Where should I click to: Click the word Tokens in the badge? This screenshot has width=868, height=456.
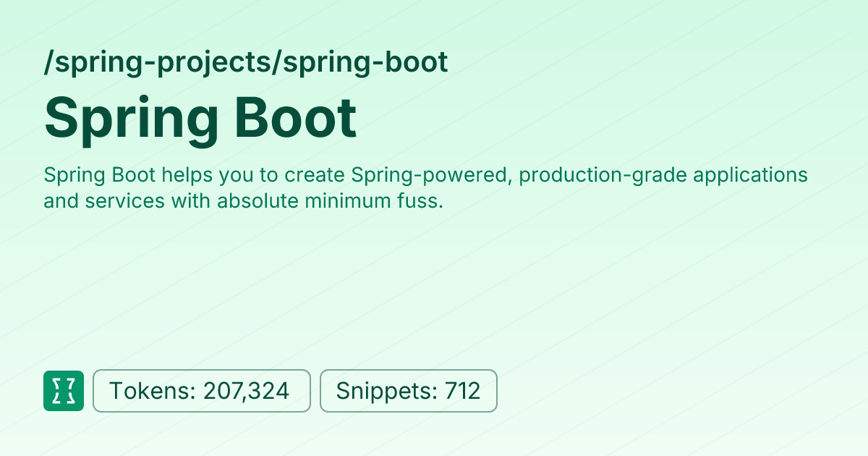[150, 392]
